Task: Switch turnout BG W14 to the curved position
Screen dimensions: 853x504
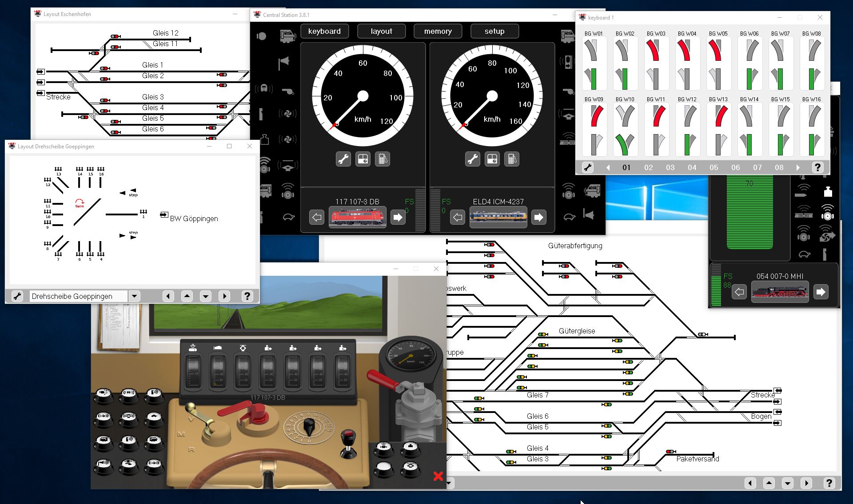Action: click(x=745, y=116)
